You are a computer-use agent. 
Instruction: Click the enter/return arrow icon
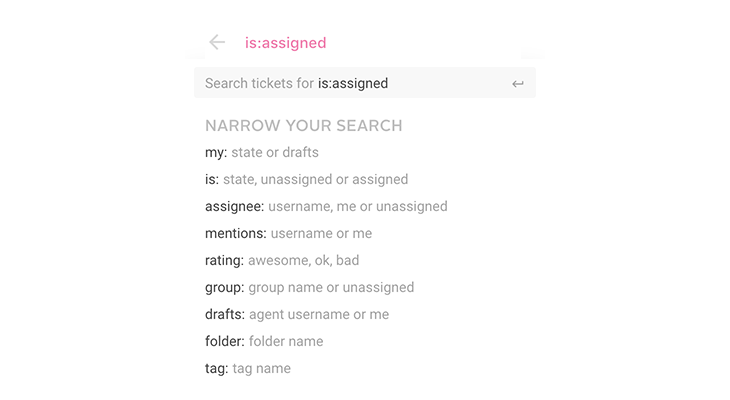(x=518, y=84)
